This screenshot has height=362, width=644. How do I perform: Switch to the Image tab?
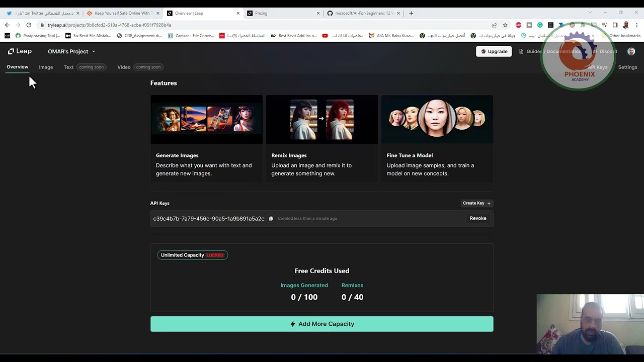pos(46,67)
